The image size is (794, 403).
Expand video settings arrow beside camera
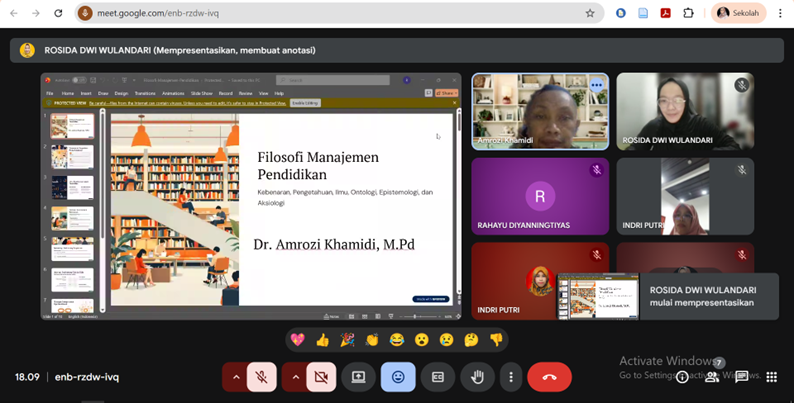pos(295,377)
